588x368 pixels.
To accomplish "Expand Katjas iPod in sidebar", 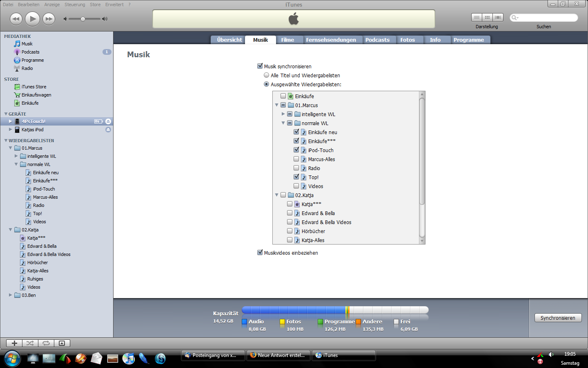I will tap(10, 130).
